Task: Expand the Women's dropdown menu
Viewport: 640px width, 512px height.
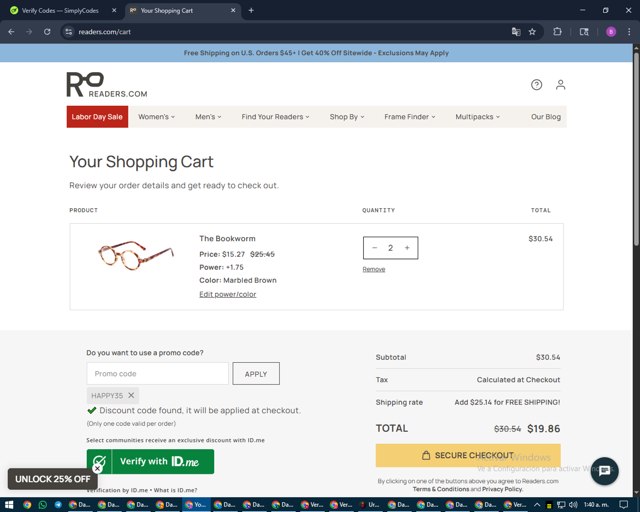Action: tap(156, 117)
